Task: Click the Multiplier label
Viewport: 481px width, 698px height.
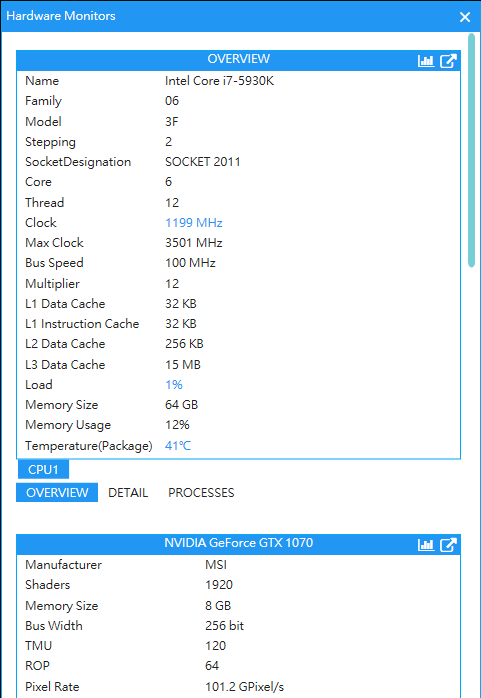Action: pos(53,284)
